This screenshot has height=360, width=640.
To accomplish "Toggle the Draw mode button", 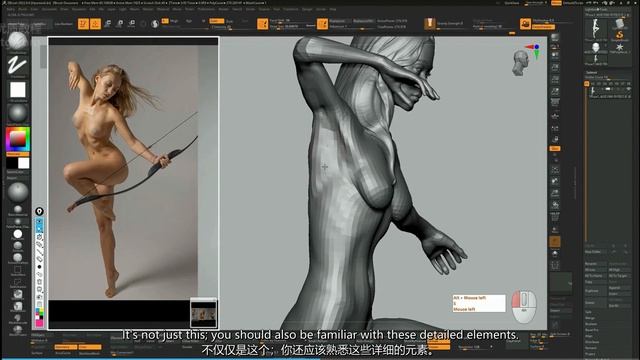I will point(95,24).
